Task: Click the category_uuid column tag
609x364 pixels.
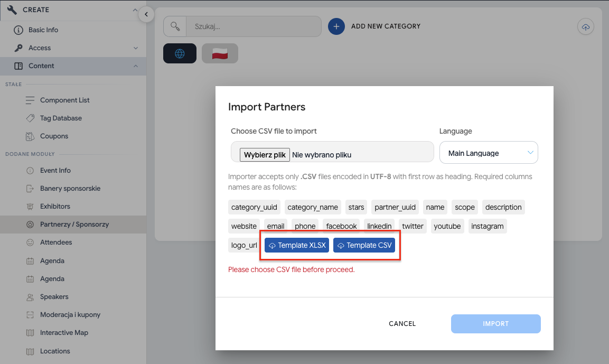Action: [x=254, y=207]
